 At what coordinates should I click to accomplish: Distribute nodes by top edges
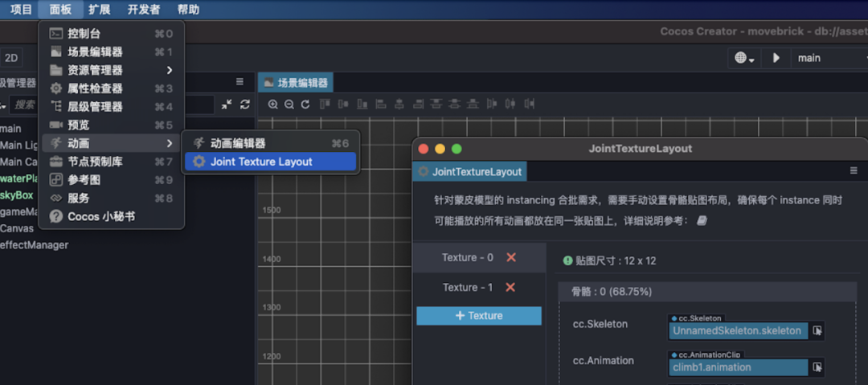pyautogui.click(x=436, y=104)
